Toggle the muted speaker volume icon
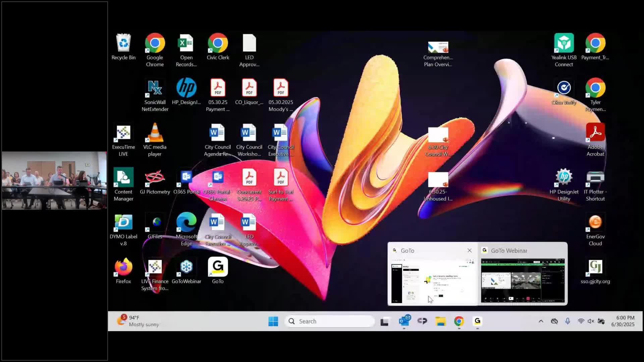The width and height of the screenshot is (644, 362). pos(591,321)
